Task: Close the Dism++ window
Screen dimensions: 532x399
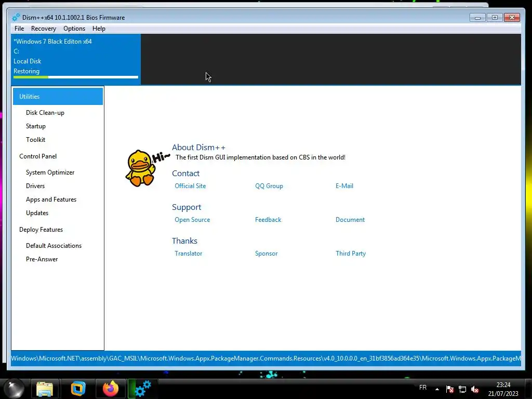Action: [512, 17]
